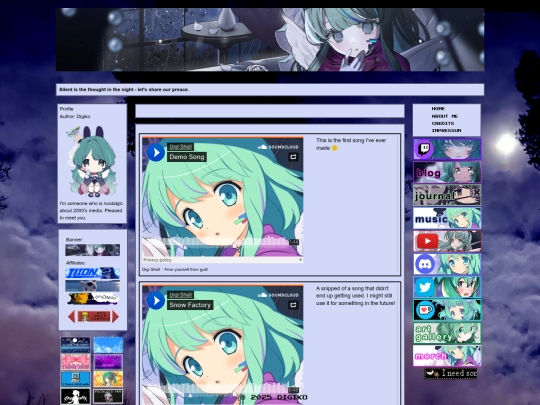
Task: Open ABOUT ME in navigation menu
Action: click(x=445, y=116)
